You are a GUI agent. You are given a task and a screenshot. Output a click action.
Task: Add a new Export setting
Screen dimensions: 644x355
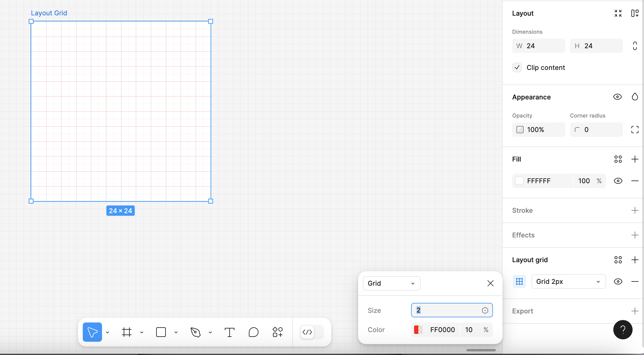[635, 311]
